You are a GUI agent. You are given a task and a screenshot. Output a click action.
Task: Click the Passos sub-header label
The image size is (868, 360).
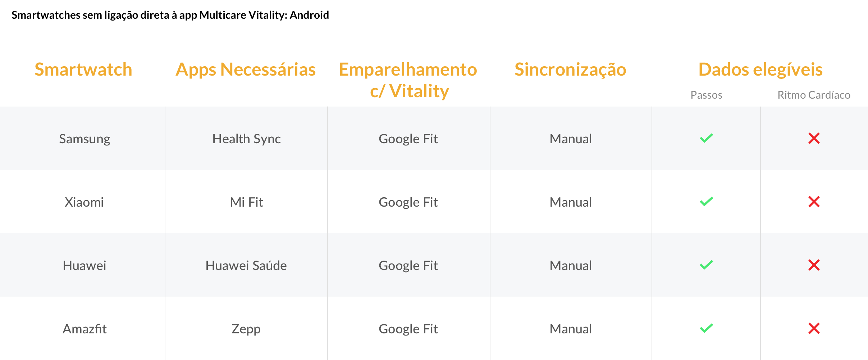(x=706, y=95)
